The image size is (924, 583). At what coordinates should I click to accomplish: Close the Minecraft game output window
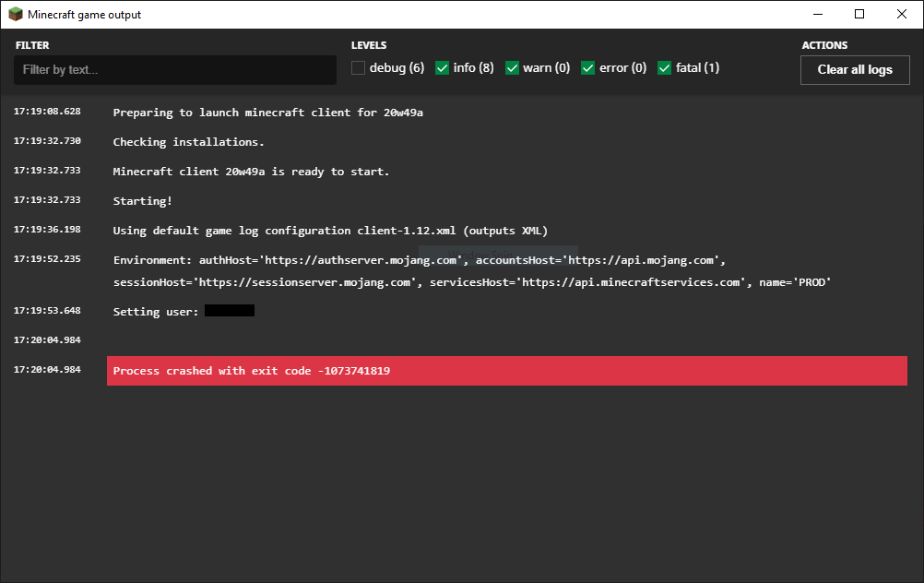[902, 14]
